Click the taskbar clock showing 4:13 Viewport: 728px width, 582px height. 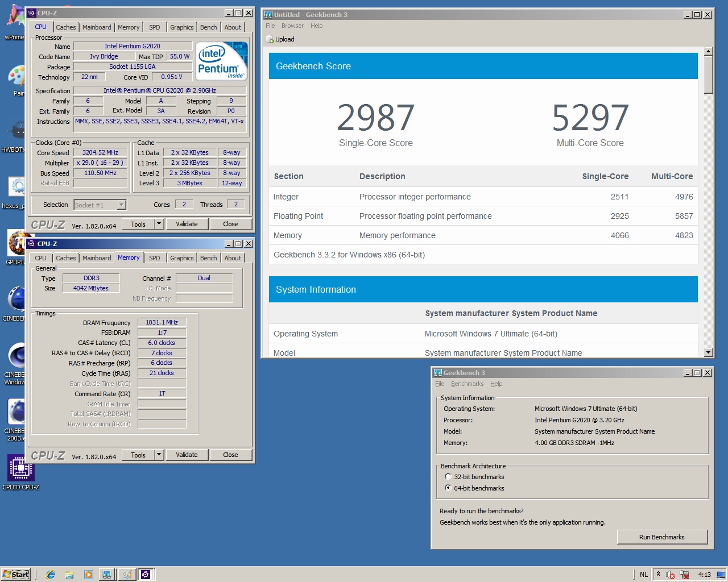point(704,575)
